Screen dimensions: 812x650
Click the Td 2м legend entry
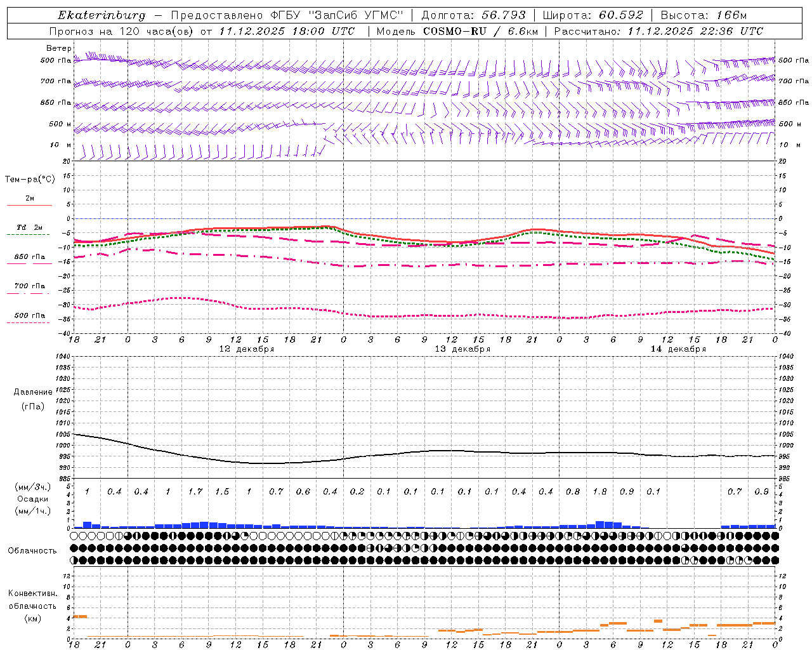click(29, 227)
